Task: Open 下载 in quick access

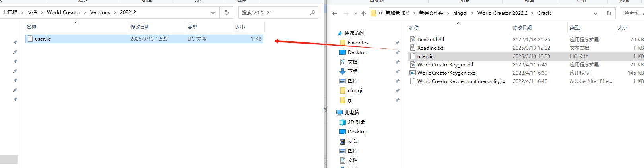Action: point(352,71)
